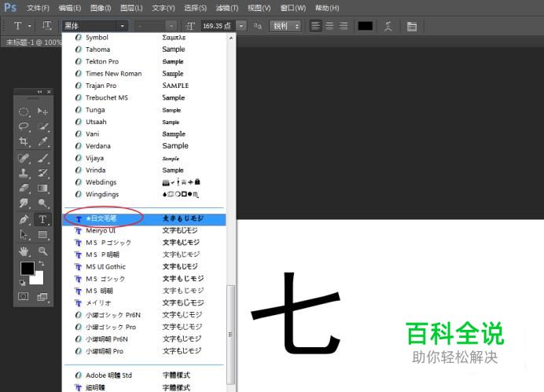Open the 视图(V) menu
544x392 pixels.
click(259, 8)
